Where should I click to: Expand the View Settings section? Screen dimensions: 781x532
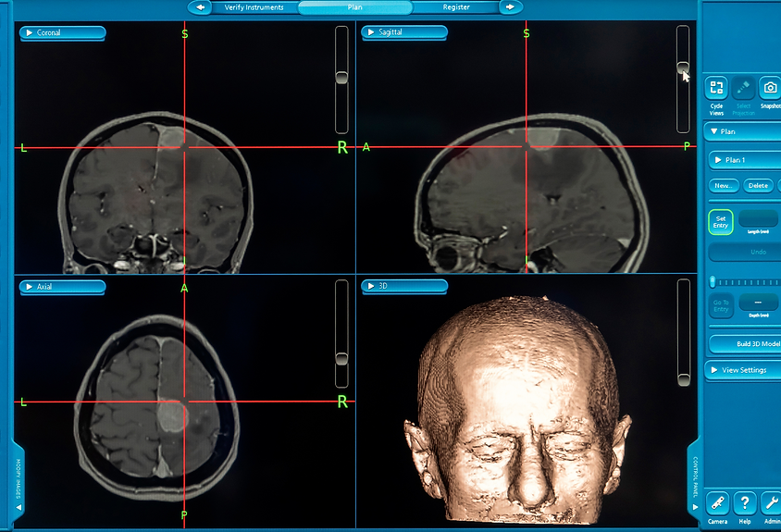[x=743, y=370]
